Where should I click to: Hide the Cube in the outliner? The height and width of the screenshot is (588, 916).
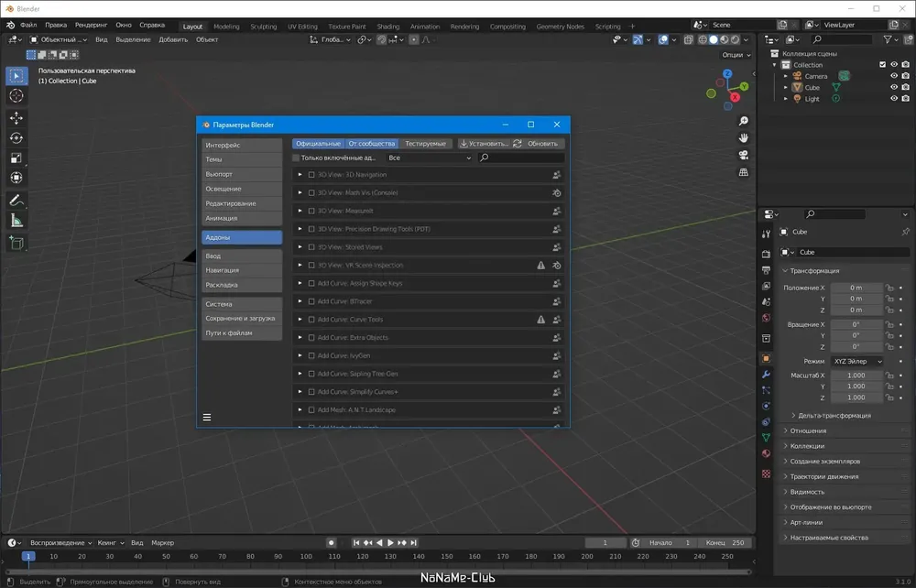click(894, 87)
